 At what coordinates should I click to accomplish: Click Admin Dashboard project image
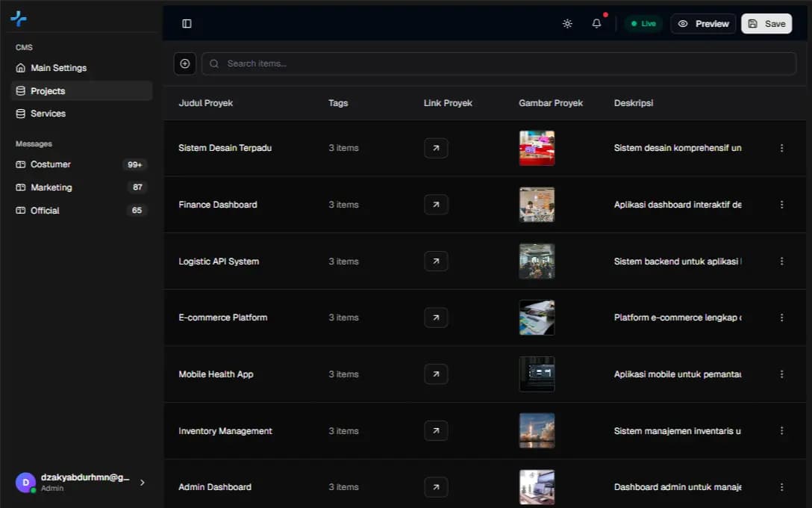coord(537,487)
